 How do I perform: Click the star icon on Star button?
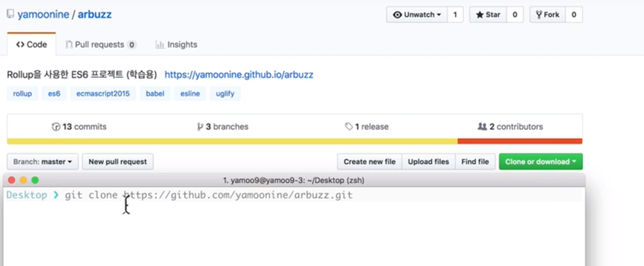pyautogui.click(x=480, y=15)
